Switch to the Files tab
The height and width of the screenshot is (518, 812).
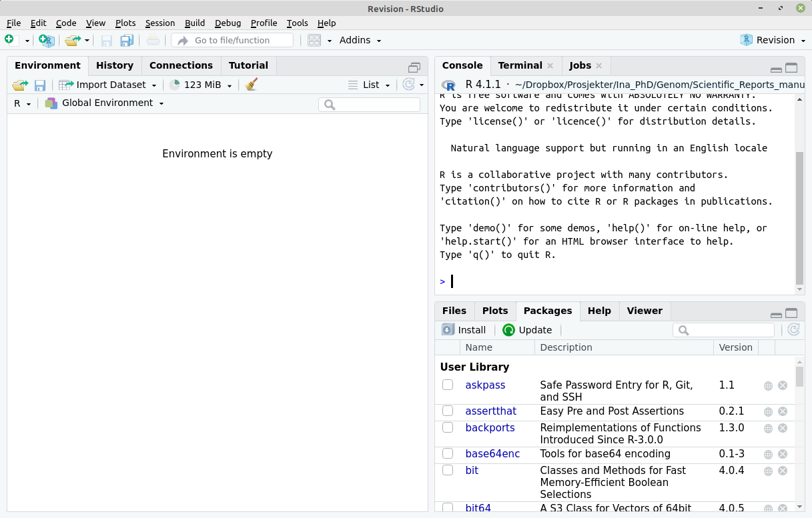click(x=454, y=311)
